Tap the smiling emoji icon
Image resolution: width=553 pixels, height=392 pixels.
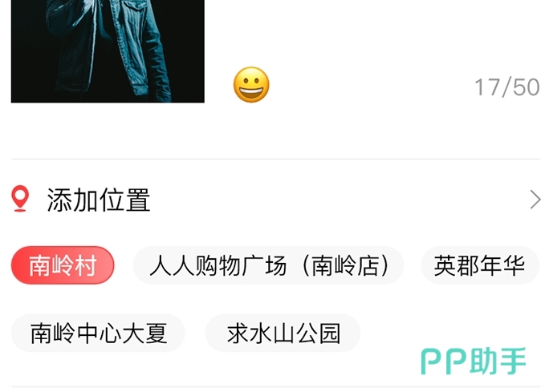(251, 84)
